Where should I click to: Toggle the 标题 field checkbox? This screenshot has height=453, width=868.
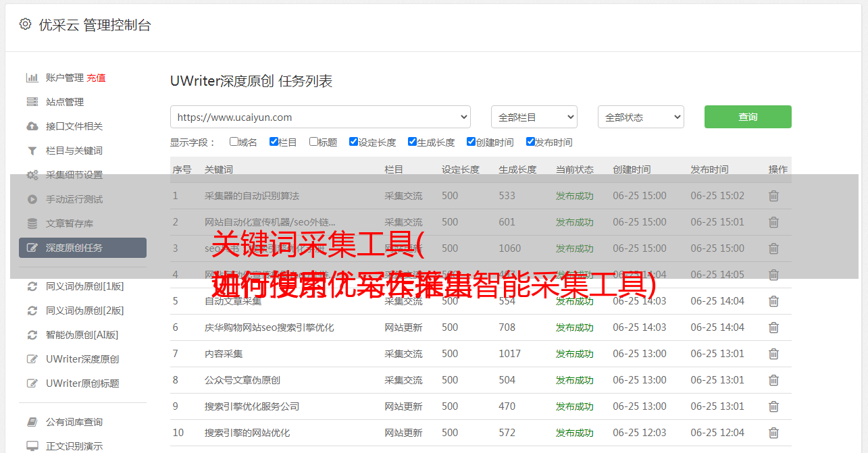[x=313, y=142]
